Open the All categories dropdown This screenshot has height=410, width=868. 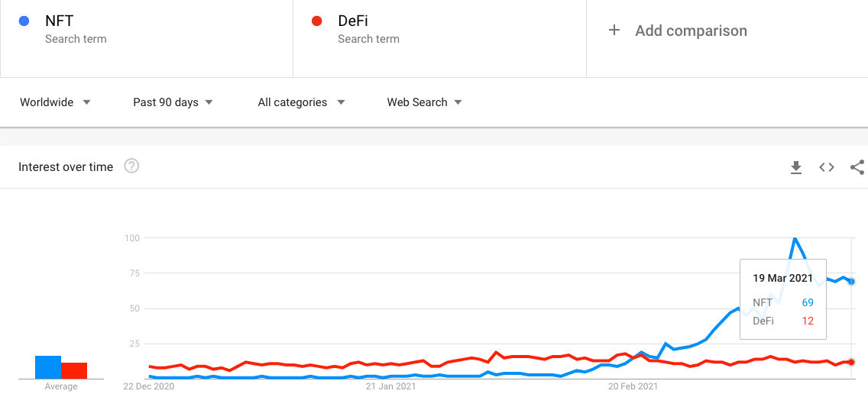[x=302, y=102]
